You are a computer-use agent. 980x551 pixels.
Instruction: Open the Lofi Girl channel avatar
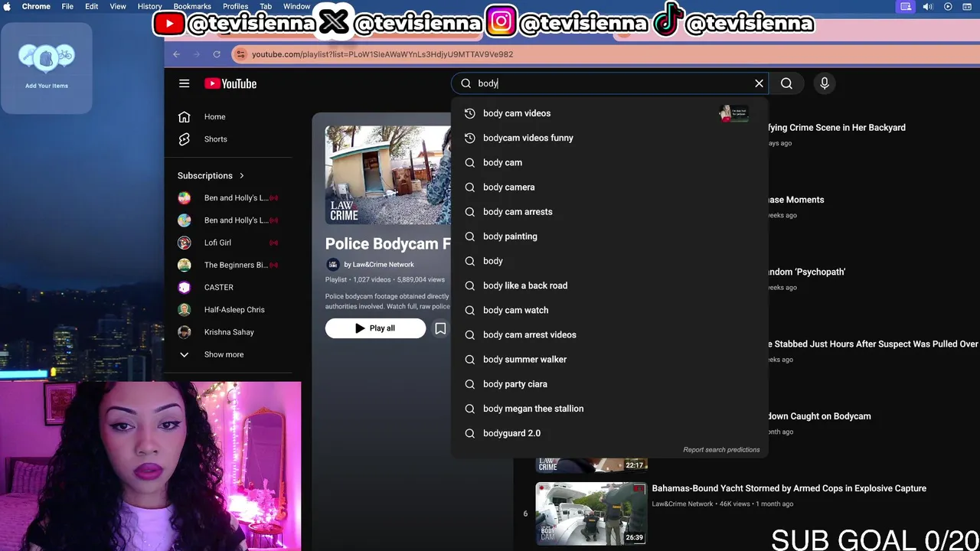184,243
